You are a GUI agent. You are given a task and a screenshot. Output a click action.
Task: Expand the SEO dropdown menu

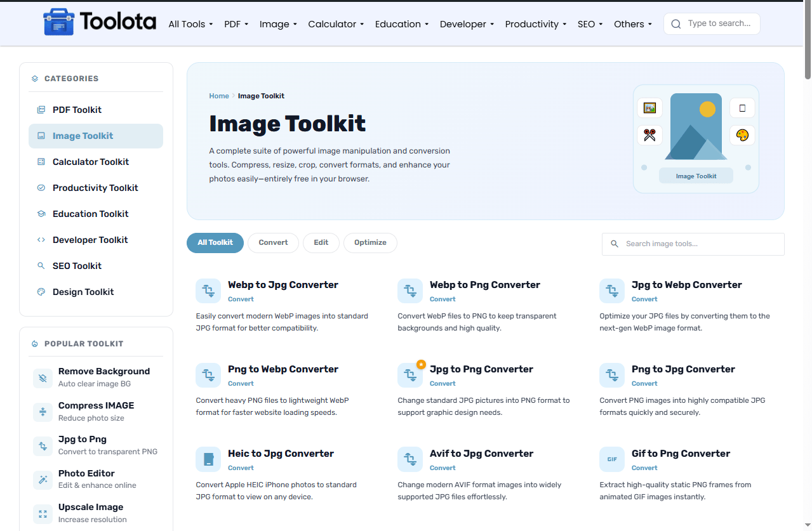[x=590, y=24]
